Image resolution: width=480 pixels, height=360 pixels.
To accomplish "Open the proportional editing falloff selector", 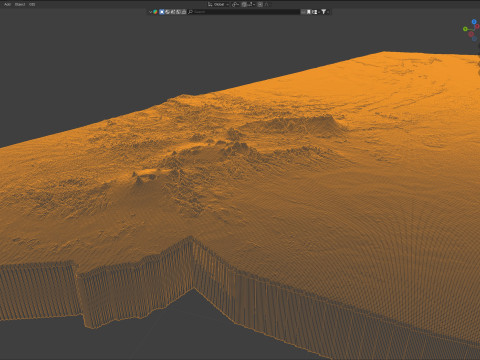I will [267, 4].
